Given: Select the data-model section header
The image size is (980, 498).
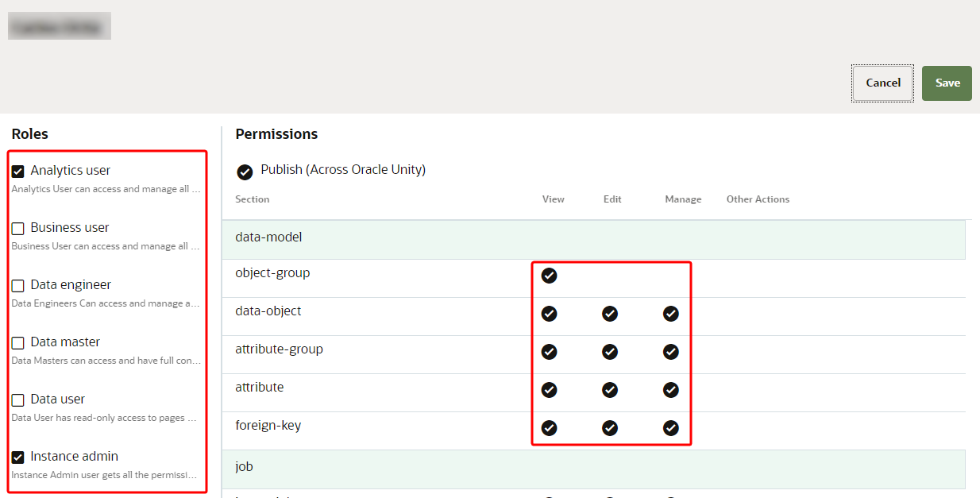Looking at the screenshot, I should (593, 240).
